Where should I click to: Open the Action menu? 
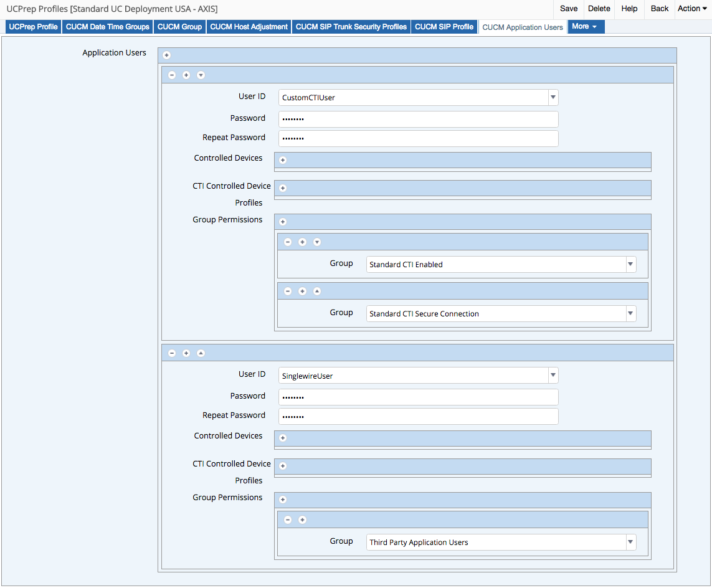point(692,9)
